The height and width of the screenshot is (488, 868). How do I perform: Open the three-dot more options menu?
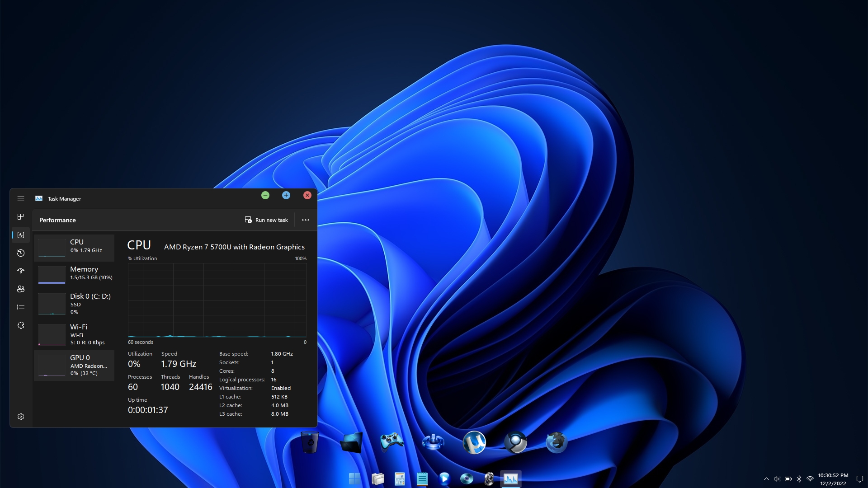pyautogui.click(x=306, y=220)
